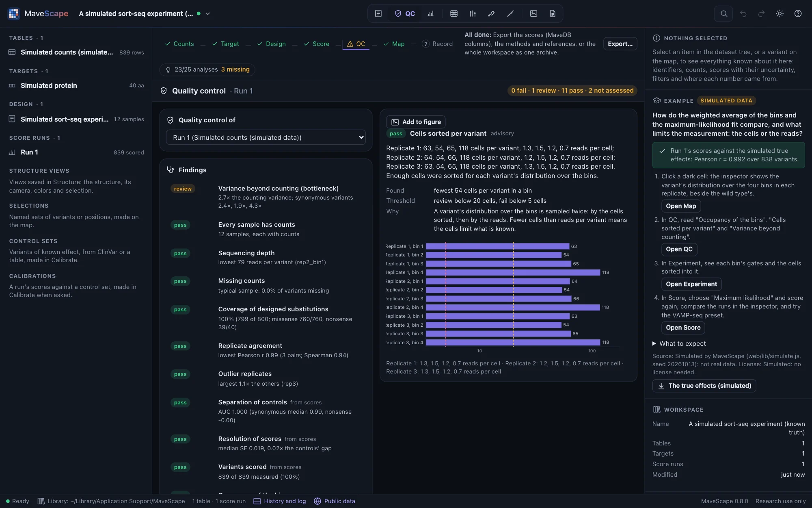Click Add to figure button
This screenshot has width=812, height=508.
pos(416,122)
